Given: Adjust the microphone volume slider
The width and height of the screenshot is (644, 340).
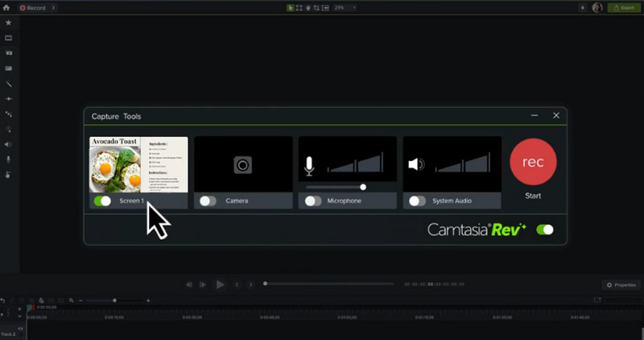Looking at the screenshot, I should [x=336, y=187].
